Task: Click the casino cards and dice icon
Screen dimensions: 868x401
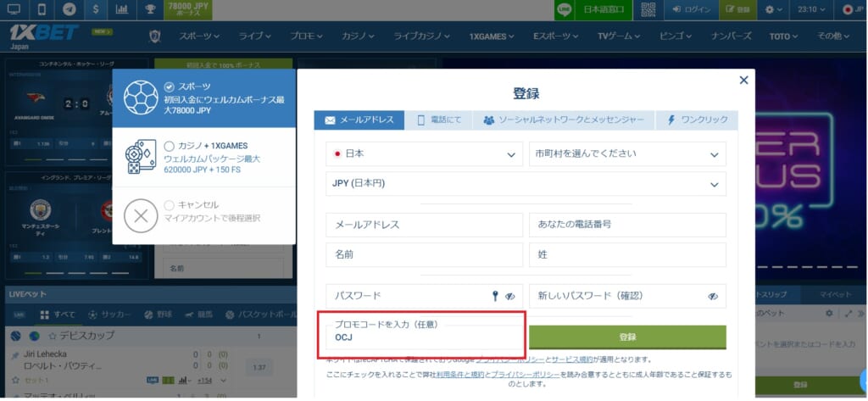Action: 141,157
